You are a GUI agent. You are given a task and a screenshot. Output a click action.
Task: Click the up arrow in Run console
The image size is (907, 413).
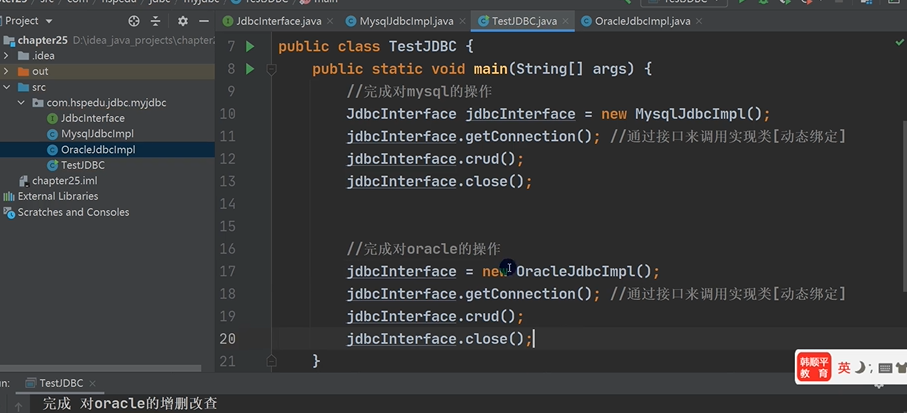[18, 407]
